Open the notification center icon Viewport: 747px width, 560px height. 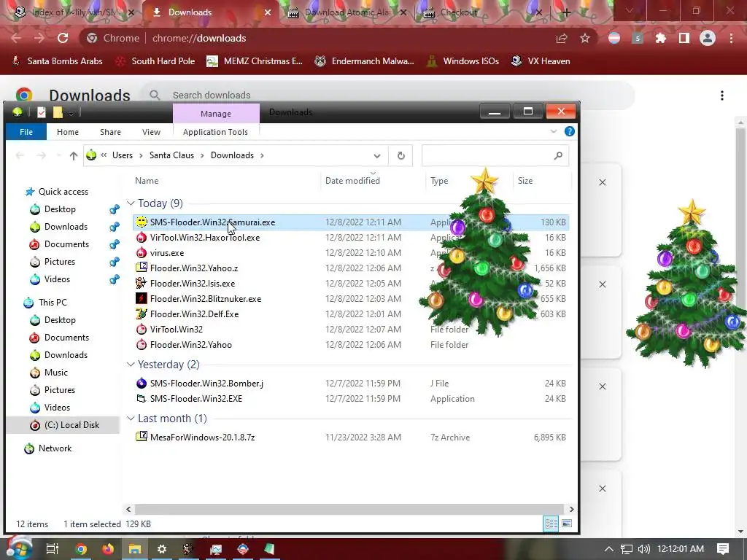[723, 549]
